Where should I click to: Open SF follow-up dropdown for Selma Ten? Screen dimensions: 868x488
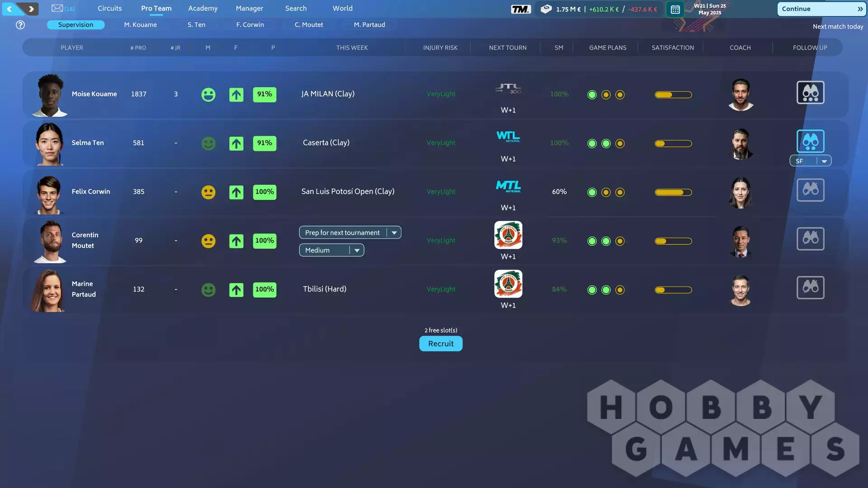(810, 161)
